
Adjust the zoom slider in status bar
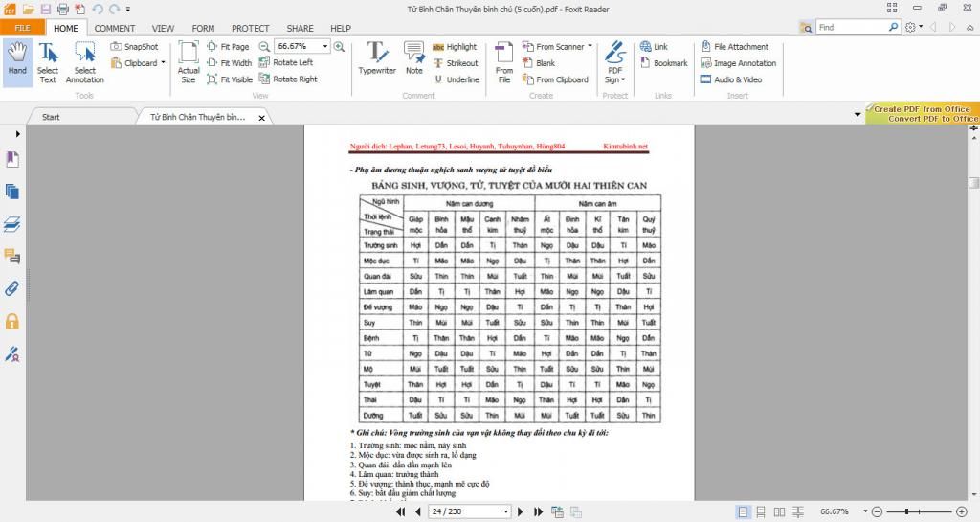[x=906, y=511]
